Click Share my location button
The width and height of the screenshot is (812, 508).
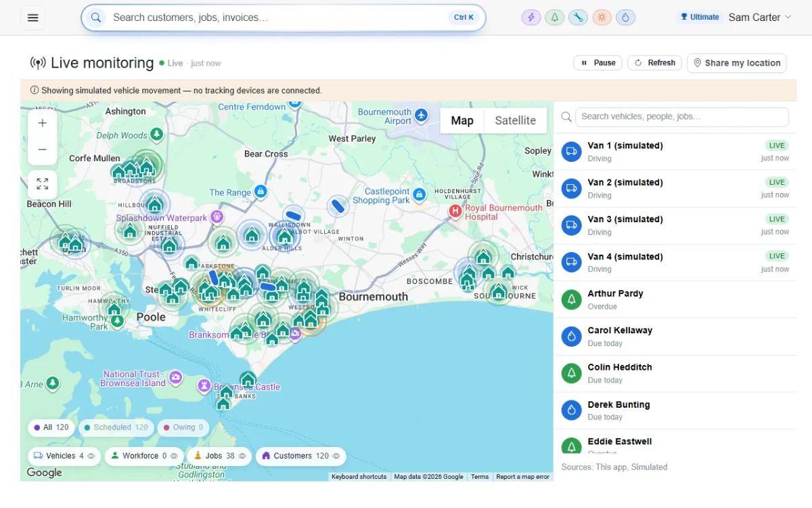tap(736, 63)
